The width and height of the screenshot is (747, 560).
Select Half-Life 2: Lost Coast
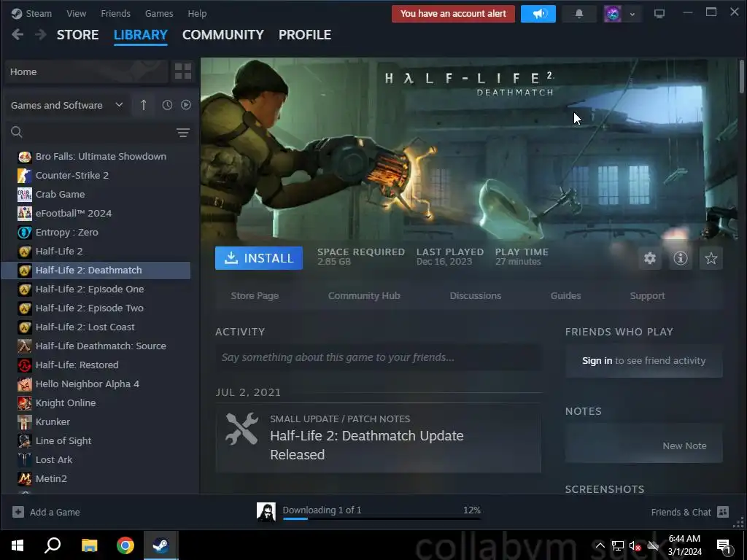coord(96,327)
